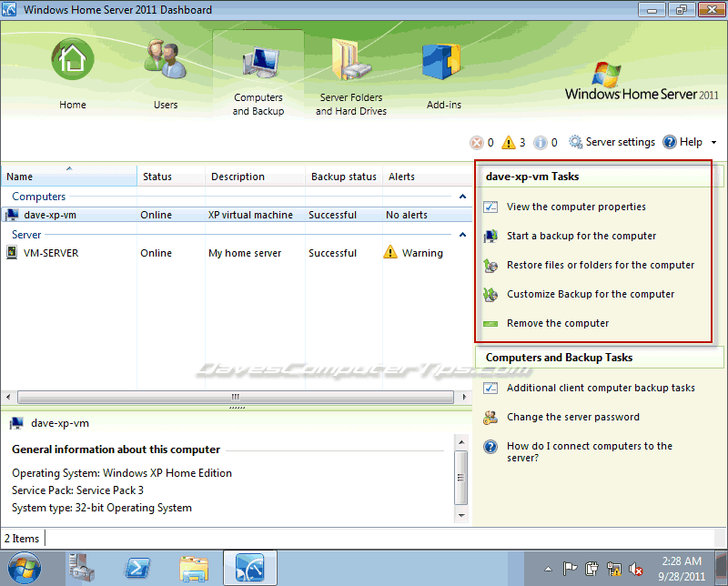728x586 pixels.
Task: Open the Users section icon
Action: (166, 60)
